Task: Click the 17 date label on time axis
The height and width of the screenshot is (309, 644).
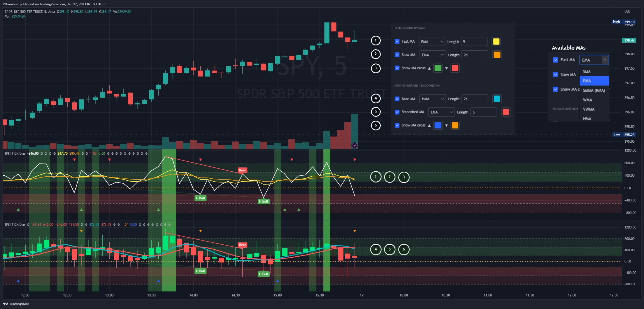Action: pos(362,295)
